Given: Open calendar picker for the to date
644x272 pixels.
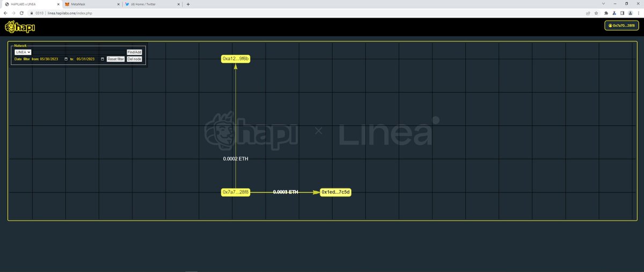Looking at the screenshot, I should point(103,59).
